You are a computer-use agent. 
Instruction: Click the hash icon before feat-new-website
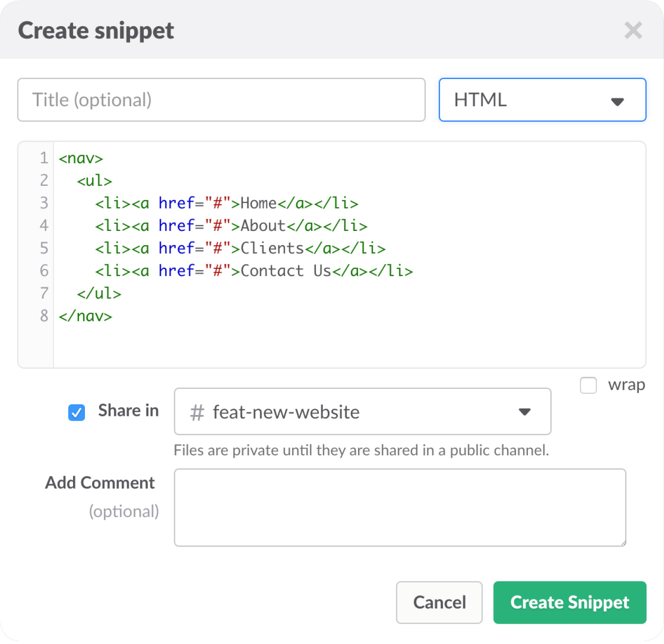pos(197,413)
